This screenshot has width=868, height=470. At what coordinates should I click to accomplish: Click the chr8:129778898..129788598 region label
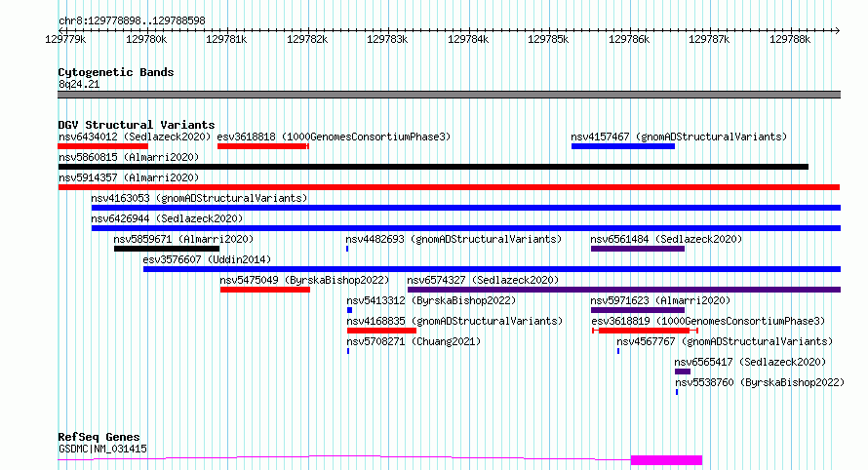click(132, 21)
